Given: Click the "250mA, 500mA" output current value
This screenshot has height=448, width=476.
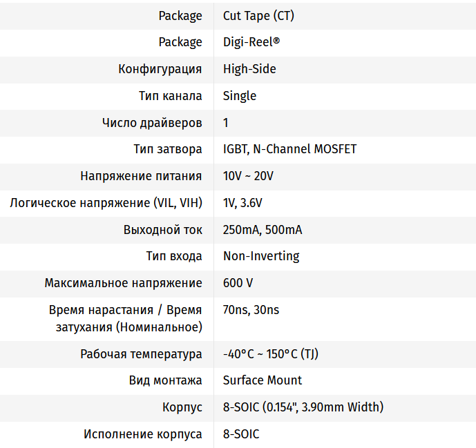Looking at the screenshot, I should 263,230.
